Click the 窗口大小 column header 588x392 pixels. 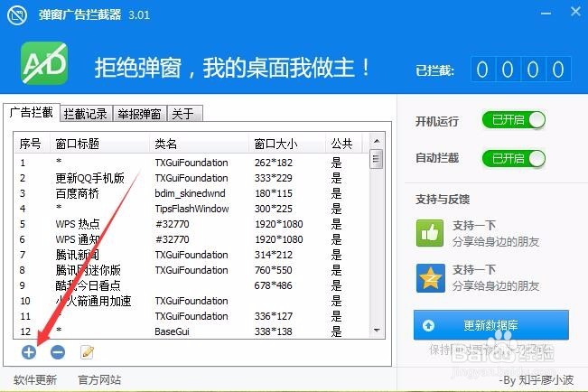pyautogui.click(x=287, y=144)
